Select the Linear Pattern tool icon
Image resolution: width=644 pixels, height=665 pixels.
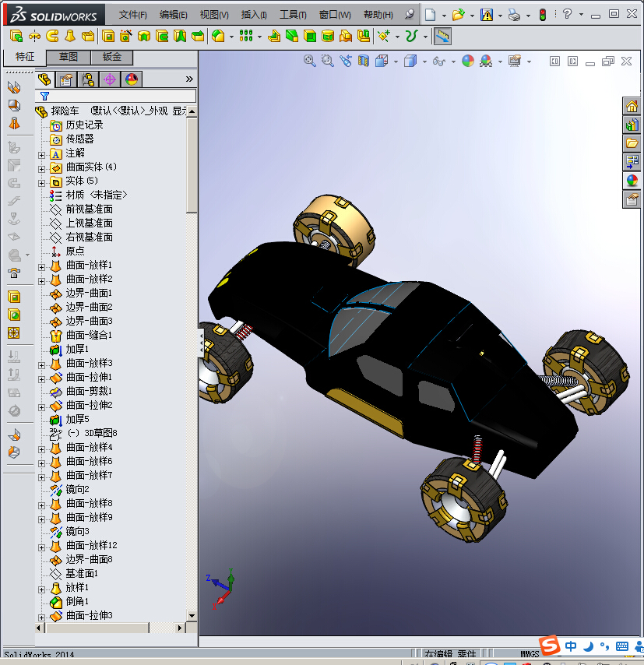(x=246, y=37)
